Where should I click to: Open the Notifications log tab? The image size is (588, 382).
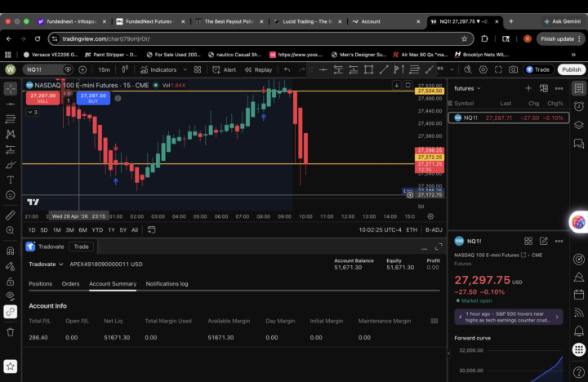point(167,284)
